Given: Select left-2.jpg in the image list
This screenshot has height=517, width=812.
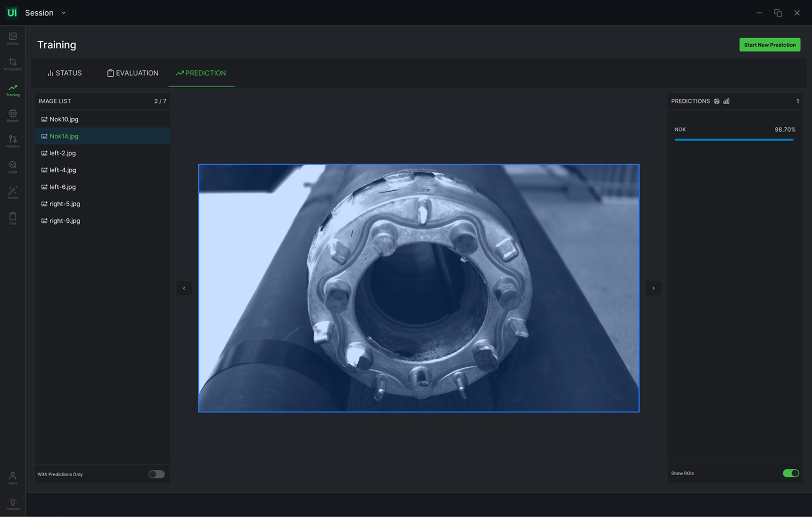Looking at the screenshot, I should click(103, 153).
